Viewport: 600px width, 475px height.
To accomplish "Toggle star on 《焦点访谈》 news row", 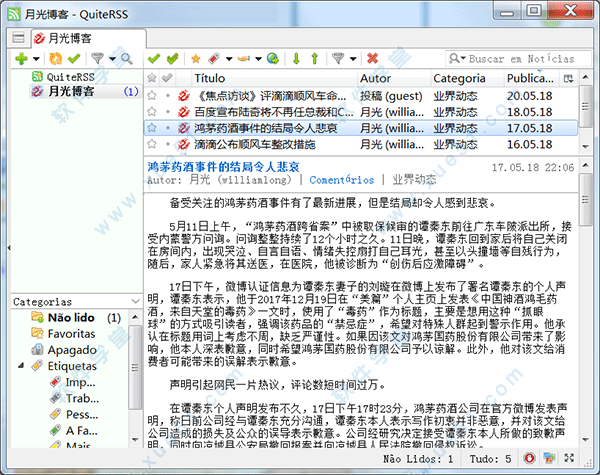I will click(152, 95).
